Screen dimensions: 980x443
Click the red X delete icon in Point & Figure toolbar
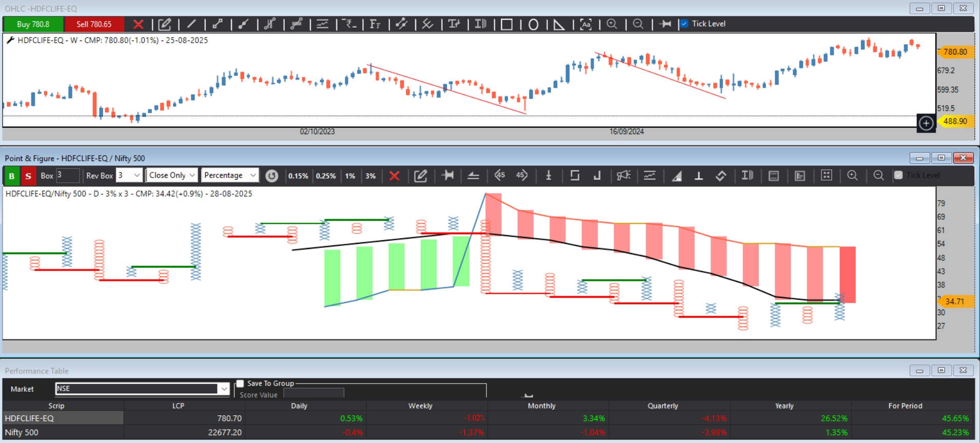394,176
